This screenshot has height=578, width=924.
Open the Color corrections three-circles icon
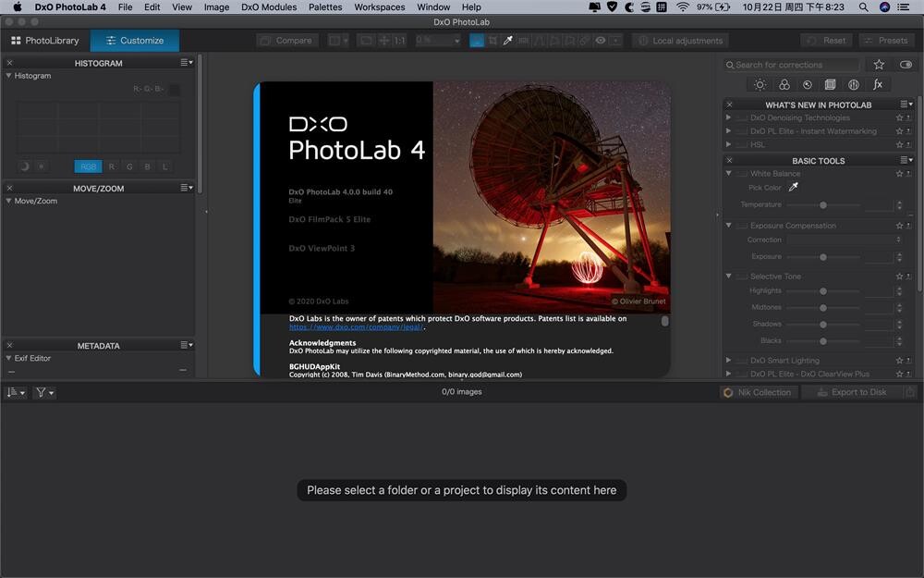(x=784, y=85)
